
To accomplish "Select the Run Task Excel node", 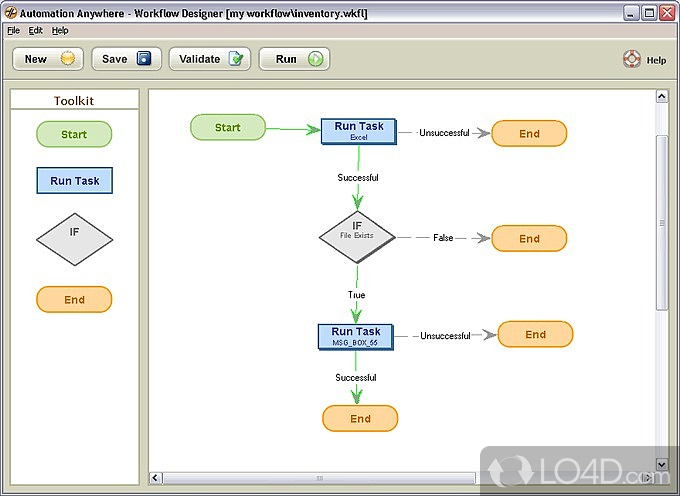I will click(x=359, y=131).
